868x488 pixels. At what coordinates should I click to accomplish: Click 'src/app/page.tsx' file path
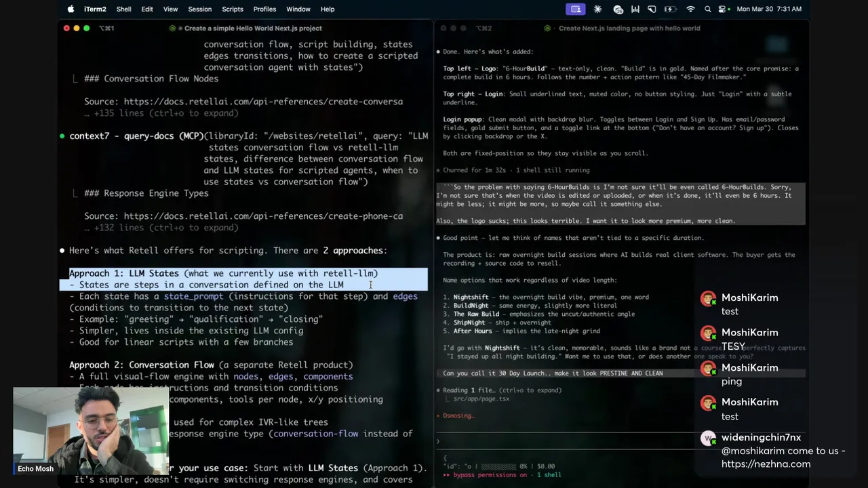pos(481,399)
